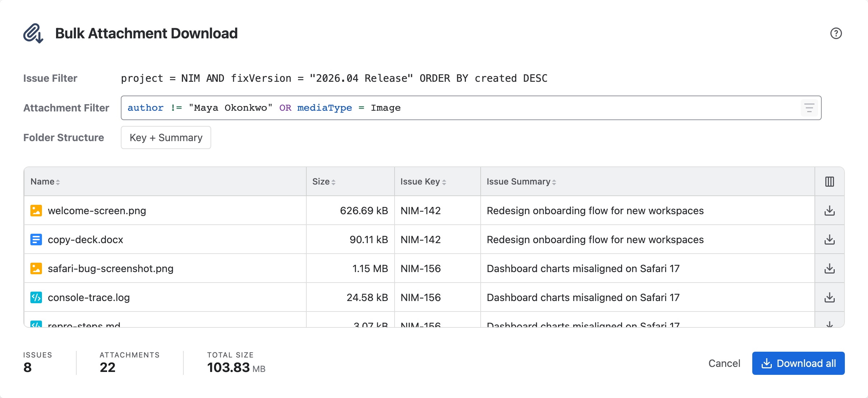Open the column chooser icon

830,182
